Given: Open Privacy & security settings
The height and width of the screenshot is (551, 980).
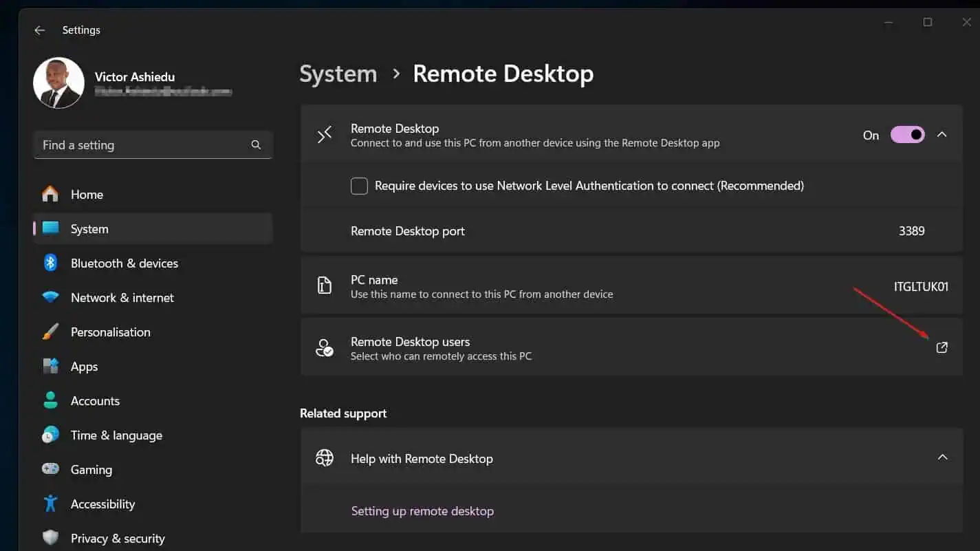Looking at the screenshot, I should 153,539.
